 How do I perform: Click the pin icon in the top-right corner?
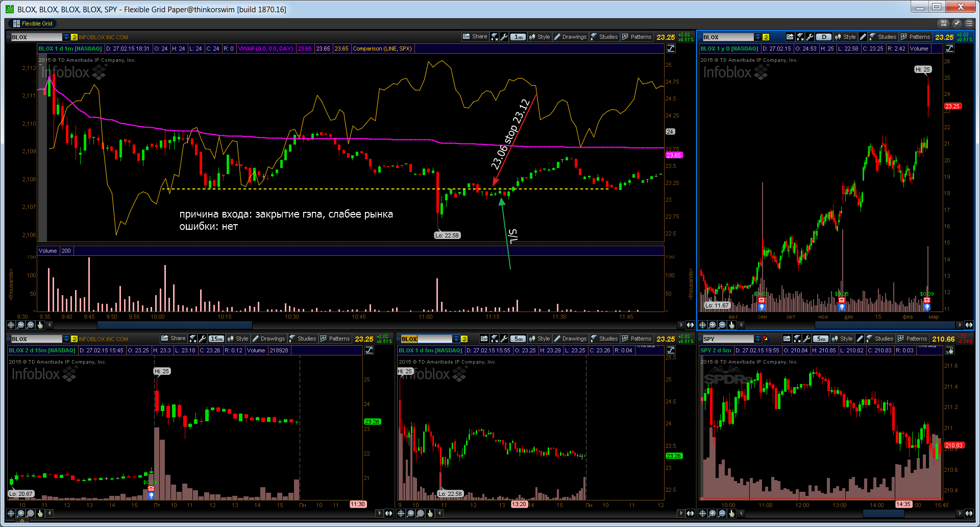(x=957, y=23)
